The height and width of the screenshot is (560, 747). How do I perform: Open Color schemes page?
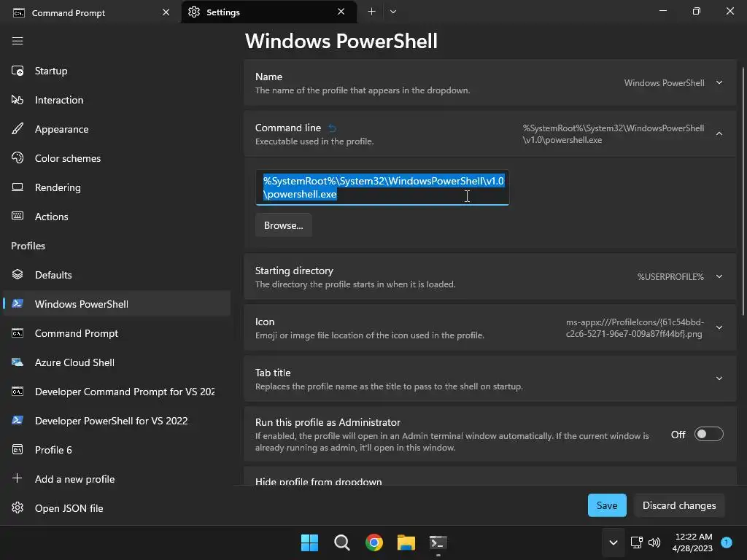point(117,158)
